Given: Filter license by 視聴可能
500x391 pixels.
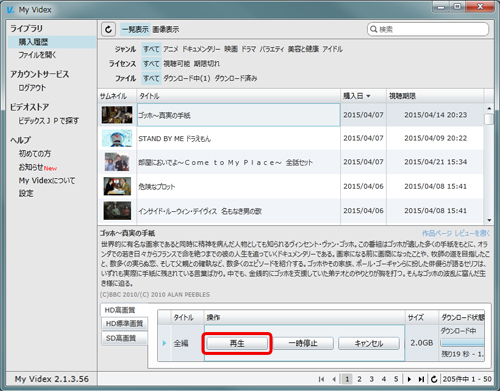Looking at the screenshot, I should click(177, 63).
